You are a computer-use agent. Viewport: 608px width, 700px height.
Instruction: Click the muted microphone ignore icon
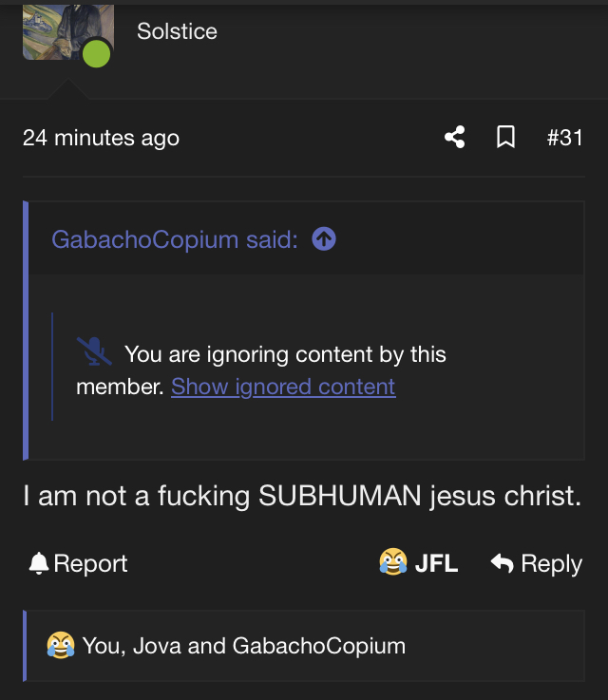click(x=94, y=352)
